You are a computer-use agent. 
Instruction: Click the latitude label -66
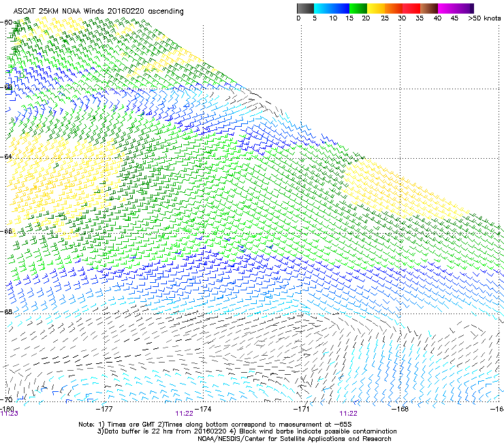point(6,231)
